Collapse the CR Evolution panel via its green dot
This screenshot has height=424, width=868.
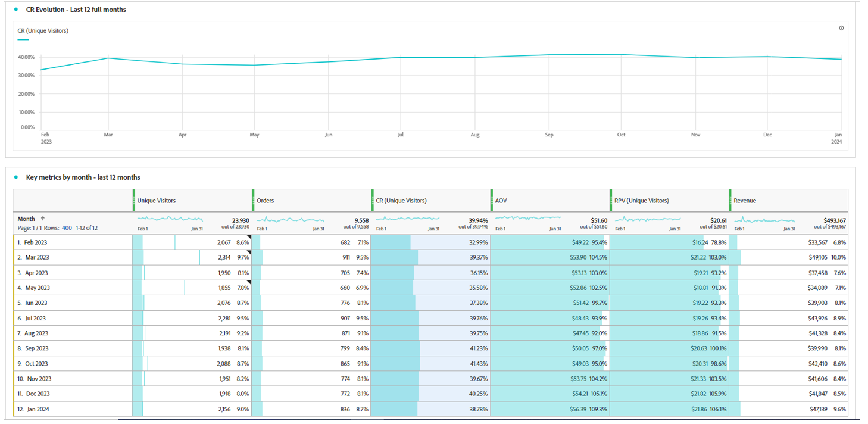tap(15, 10)
